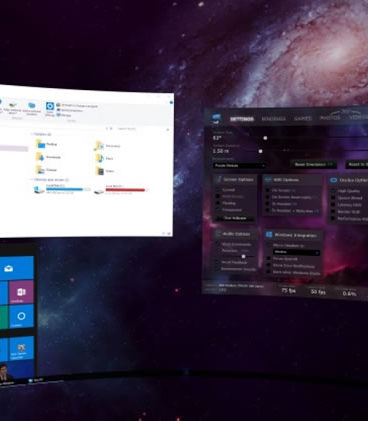Click the Open Settings gear in ribbon
368x421 pixels.
50,107
